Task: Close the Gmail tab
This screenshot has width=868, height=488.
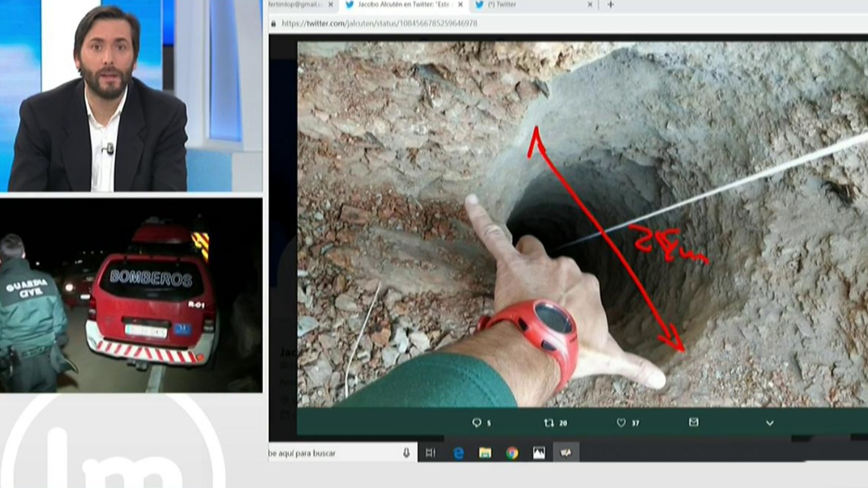Action: click(331, 5)
